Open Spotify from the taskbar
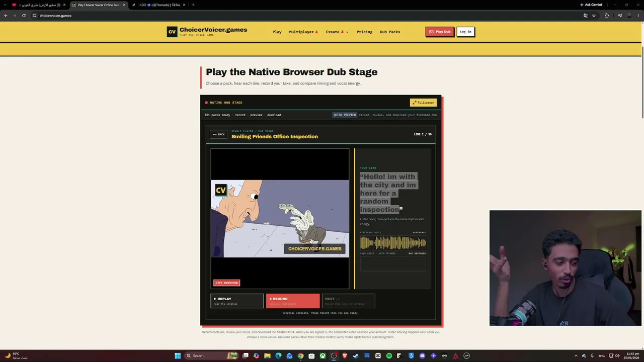 click(389, 356)
